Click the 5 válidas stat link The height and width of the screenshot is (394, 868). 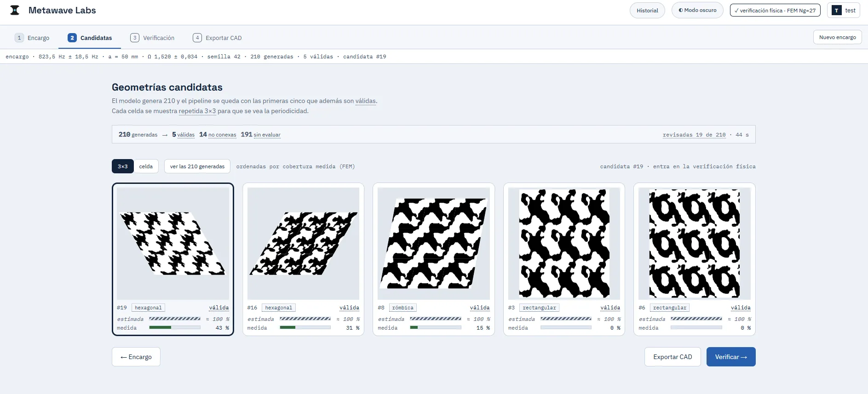pos(183,134)
